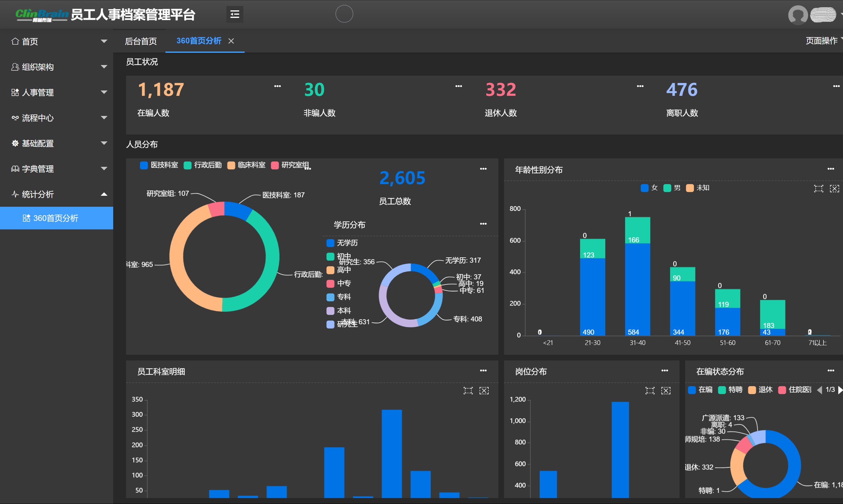Image resolution: width=843 pixels, height=504 pixels.
Task: Open more options on 在编人数 card
Action: (x=277, y=86)
